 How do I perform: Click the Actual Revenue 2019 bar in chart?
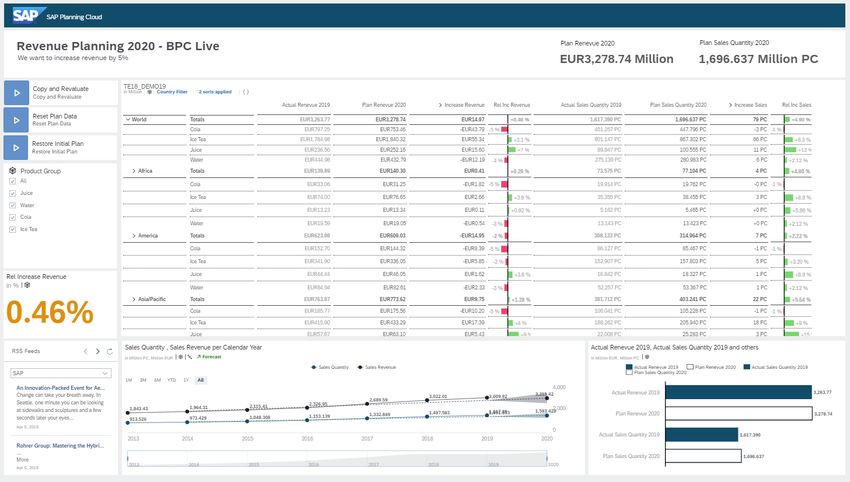738,392
